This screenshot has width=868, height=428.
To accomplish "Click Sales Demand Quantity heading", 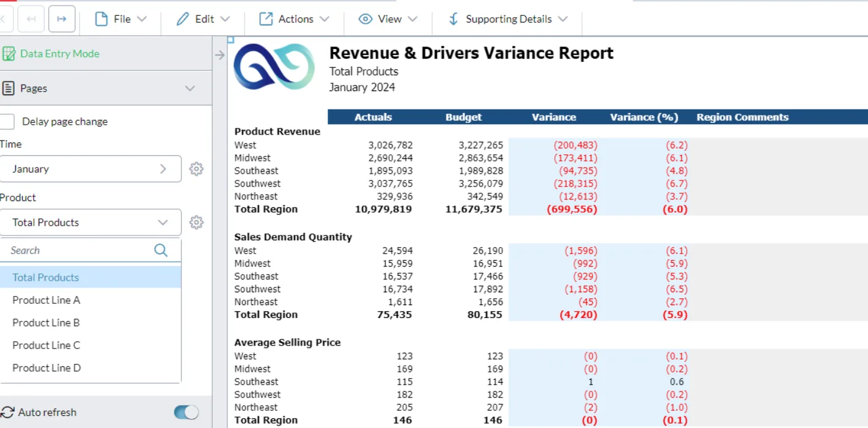I will 293,237.
